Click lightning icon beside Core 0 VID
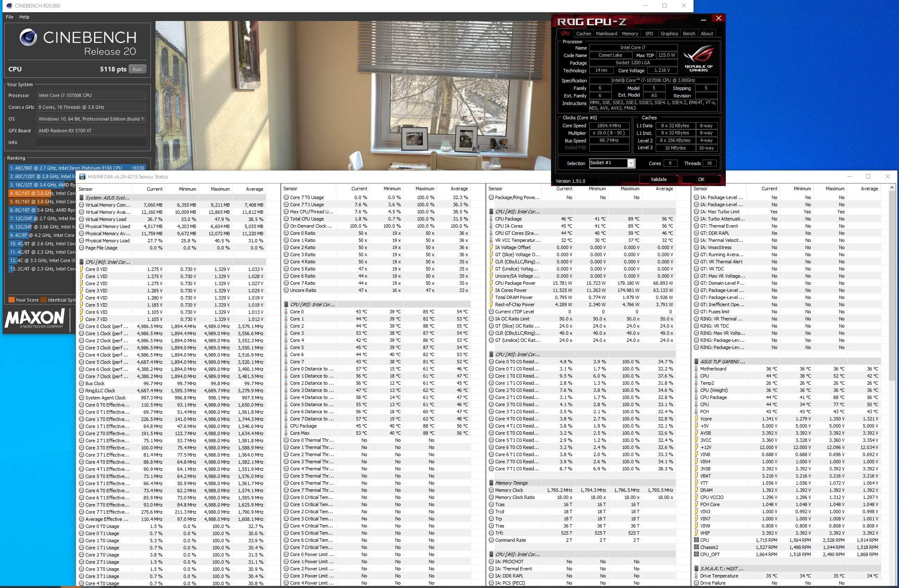 pos(82,269)
